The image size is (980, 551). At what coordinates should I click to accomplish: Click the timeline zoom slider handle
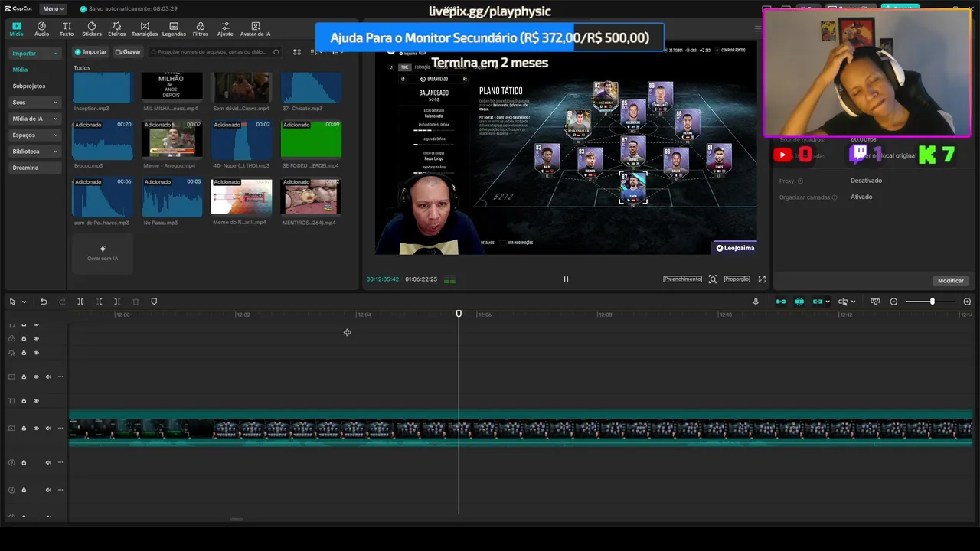932,302
